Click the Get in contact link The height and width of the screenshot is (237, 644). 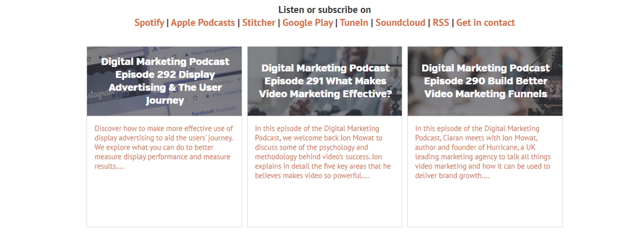[485, 23]
